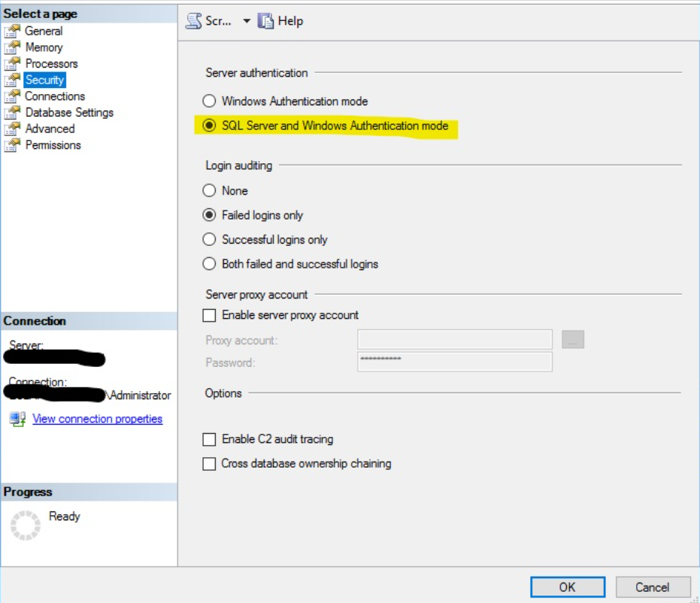Click the Administrator connection text
This screenshot has width=700, height=603.
click(140, 395)
